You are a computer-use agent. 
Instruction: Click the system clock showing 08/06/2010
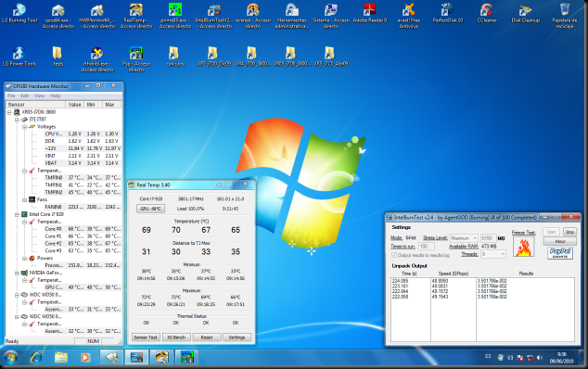(561, 358)
